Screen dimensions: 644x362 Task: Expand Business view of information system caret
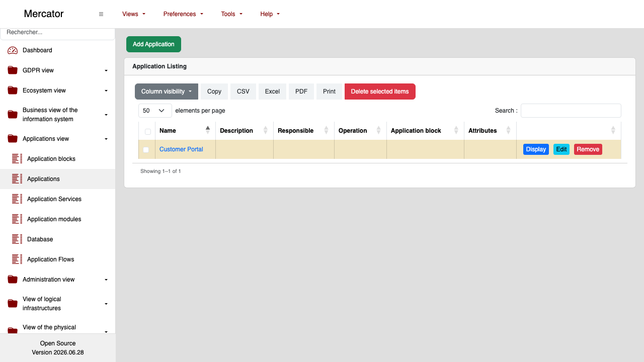tap(106, 115)
